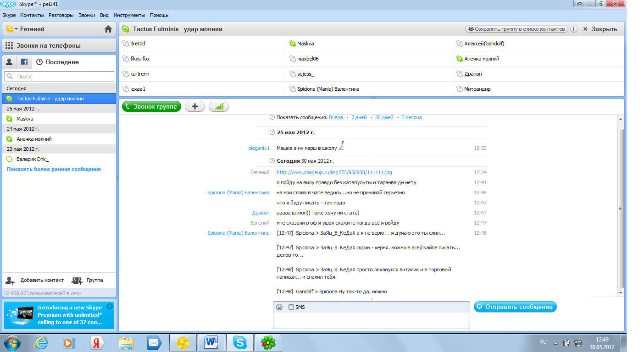Click the plus add-people button
644x352 pixels.
coord(195,106)
